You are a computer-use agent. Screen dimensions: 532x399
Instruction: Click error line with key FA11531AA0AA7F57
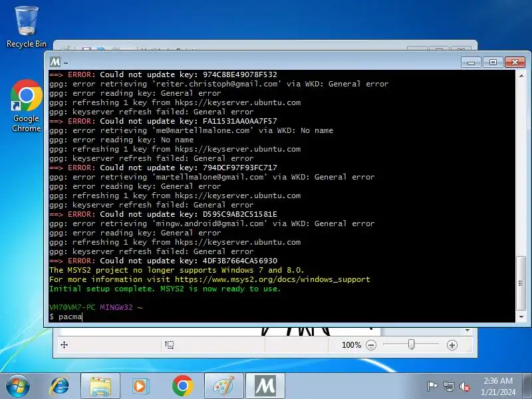pyautogui.click(x=163, y=121)
